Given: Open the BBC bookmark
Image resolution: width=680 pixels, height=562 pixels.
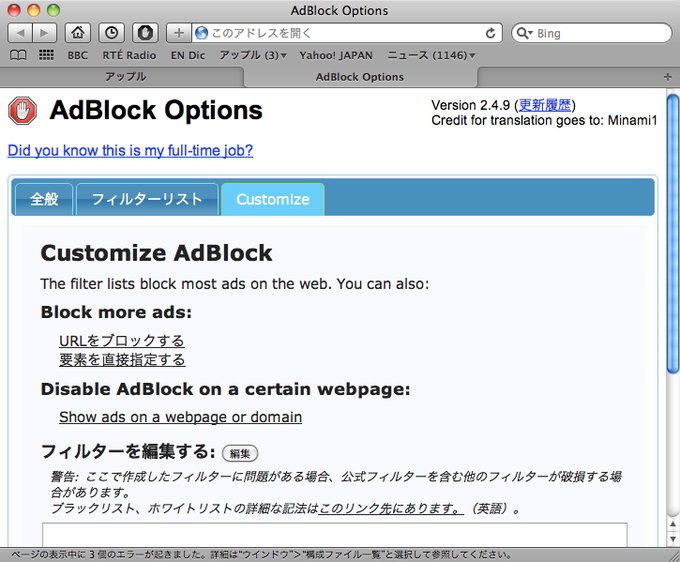Looking at the screenshot, I should tap(78, 56).
